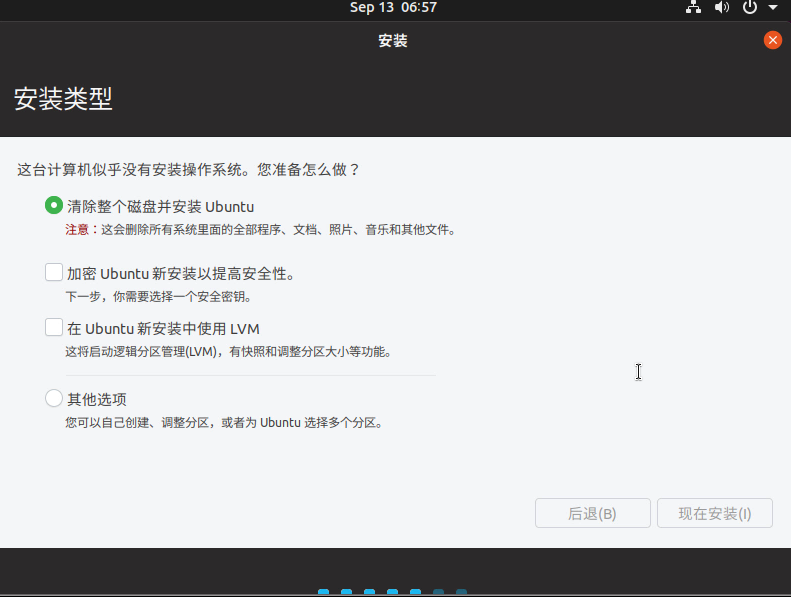Click the red 注意 warning line
Image resolution: width=791 pixels, height=597 pixels.
pos(261,230)
